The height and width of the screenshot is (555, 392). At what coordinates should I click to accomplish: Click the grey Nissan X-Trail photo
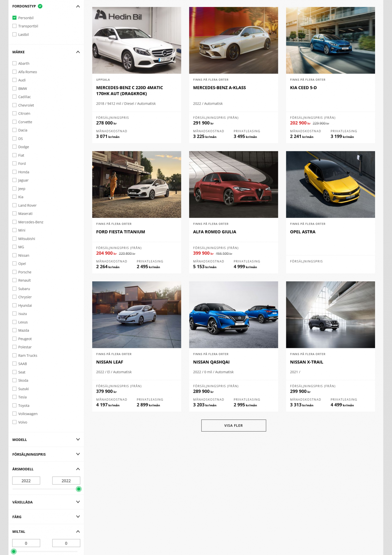[x=330, y=315]
